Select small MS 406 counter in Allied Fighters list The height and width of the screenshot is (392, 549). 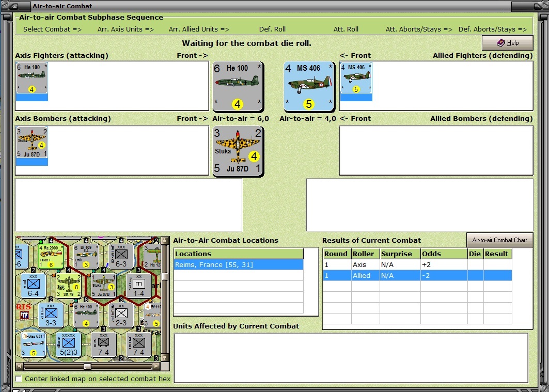pos(356,78)
